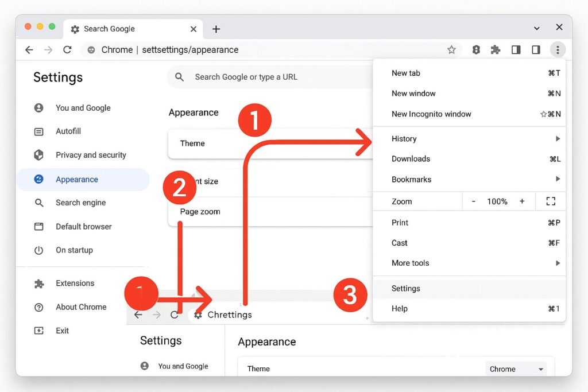This screenshot has height=392, width=588.
Task: Increase zoom with the plus button
Action: [522, 201]
